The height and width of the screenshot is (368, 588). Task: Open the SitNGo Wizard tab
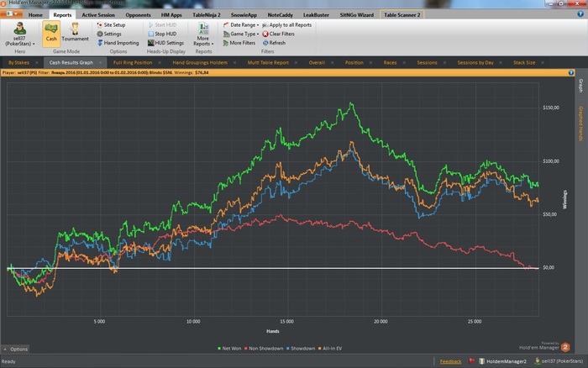point(357,15)
